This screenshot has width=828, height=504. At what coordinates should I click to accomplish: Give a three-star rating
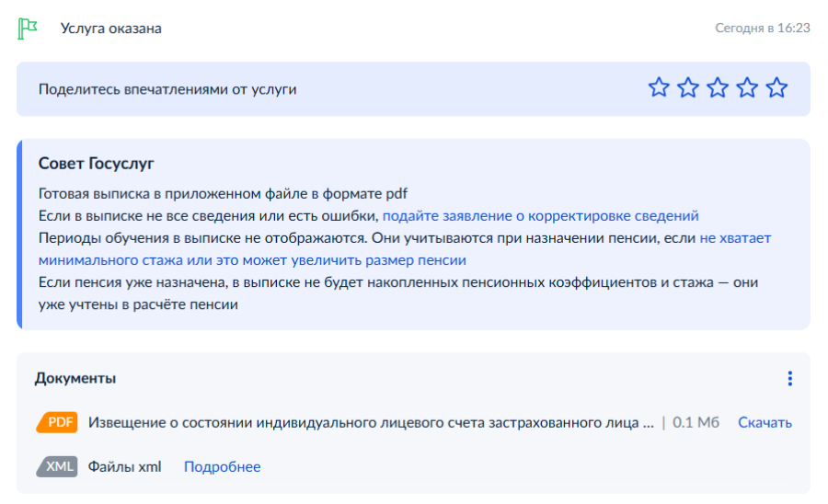tap(718, 88)
